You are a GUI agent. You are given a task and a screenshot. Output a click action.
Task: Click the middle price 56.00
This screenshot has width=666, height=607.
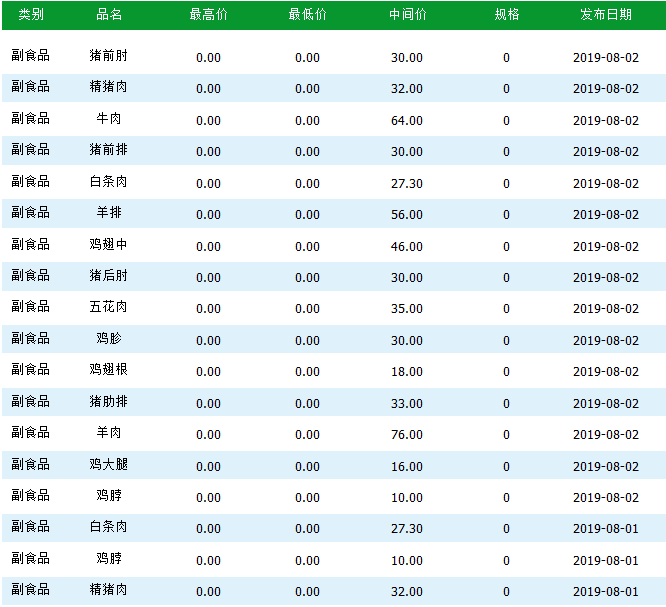click(x=406, y=215)
